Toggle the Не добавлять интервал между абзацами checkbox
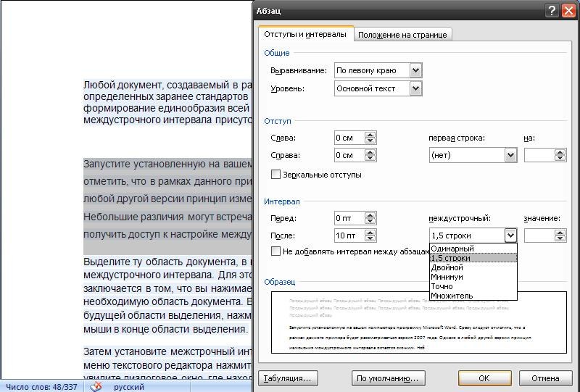Image resolution: width=580 pixels, height=392 pixels. 276,251
